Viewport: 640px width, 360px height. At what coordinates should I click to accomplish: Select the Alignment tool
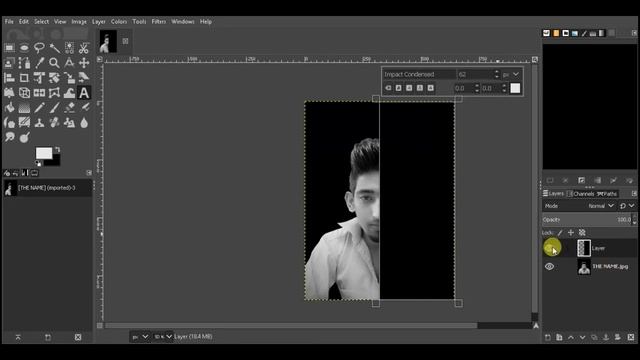tap(9, 78)
